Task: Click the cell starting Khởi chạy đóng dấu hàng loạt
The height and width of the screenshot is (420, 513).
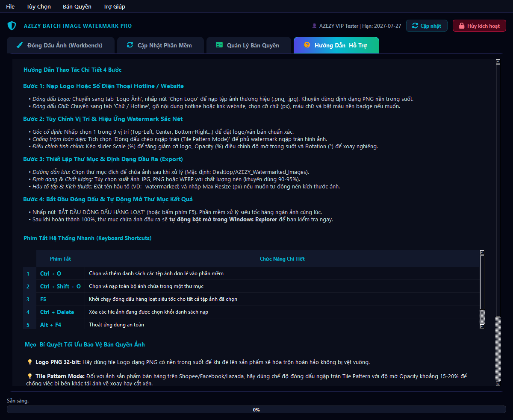Action: (x=282, y=299)
